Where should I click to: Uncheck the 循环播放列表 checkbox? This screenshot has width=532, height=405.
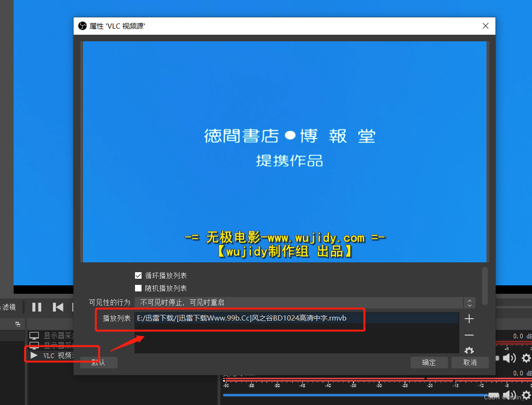click(138, 275)
